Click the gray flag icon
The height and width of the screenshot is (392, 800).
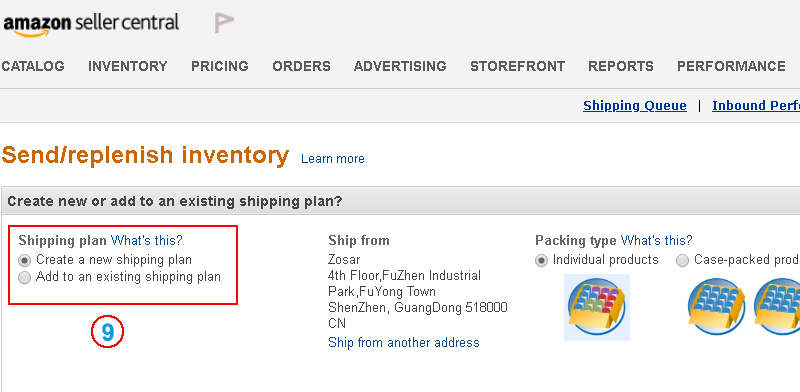[224, 23]
